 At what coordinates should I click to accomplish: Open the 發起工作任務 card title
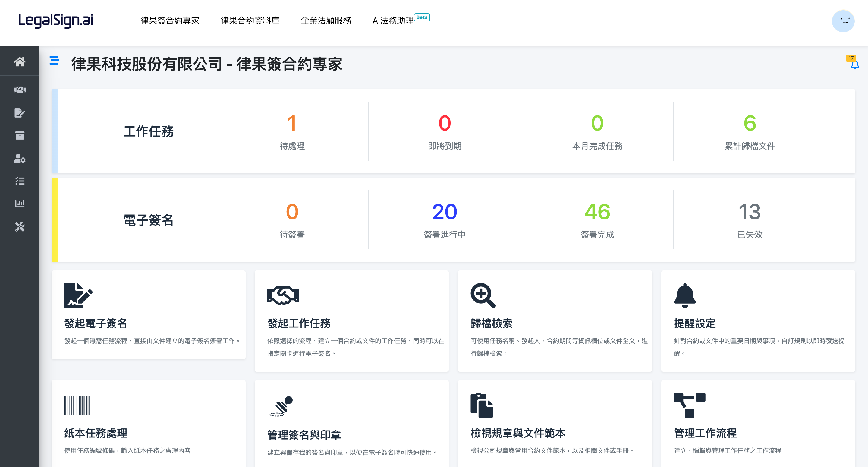click(299, 323)
